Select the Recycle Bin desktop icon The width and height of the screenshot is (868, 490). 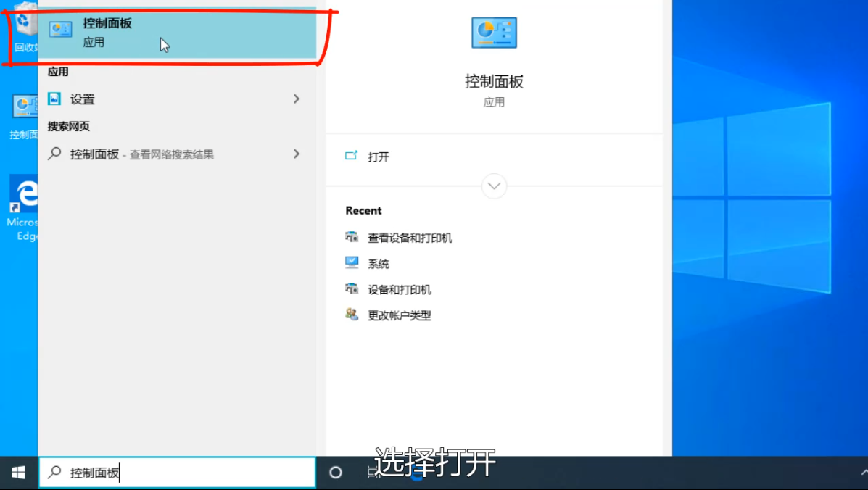[x=25, y=28]
